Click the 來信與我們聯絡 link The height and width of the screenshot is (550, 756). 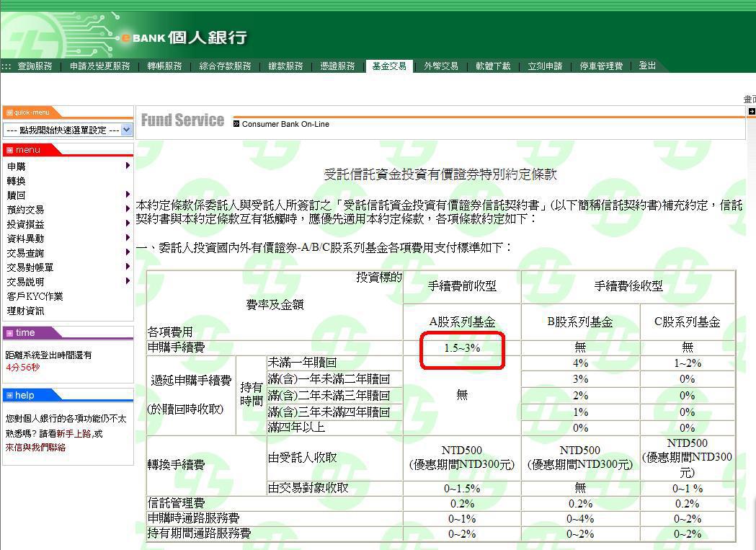pyautogui.click(x=35, y=447)
